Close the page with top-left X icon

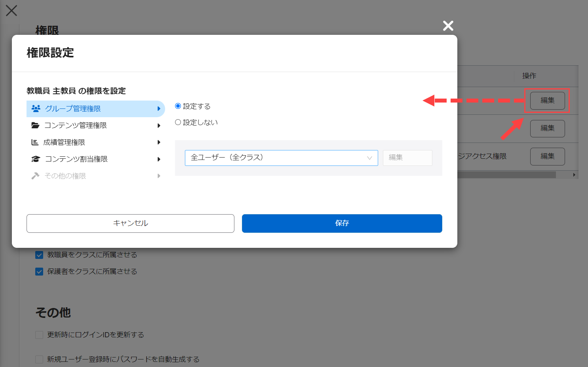pos(11,11)
